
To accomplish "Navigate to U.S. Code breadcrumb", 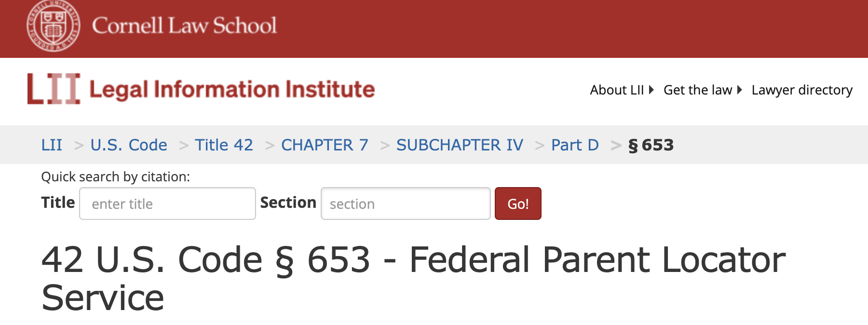I will point(129,145).
